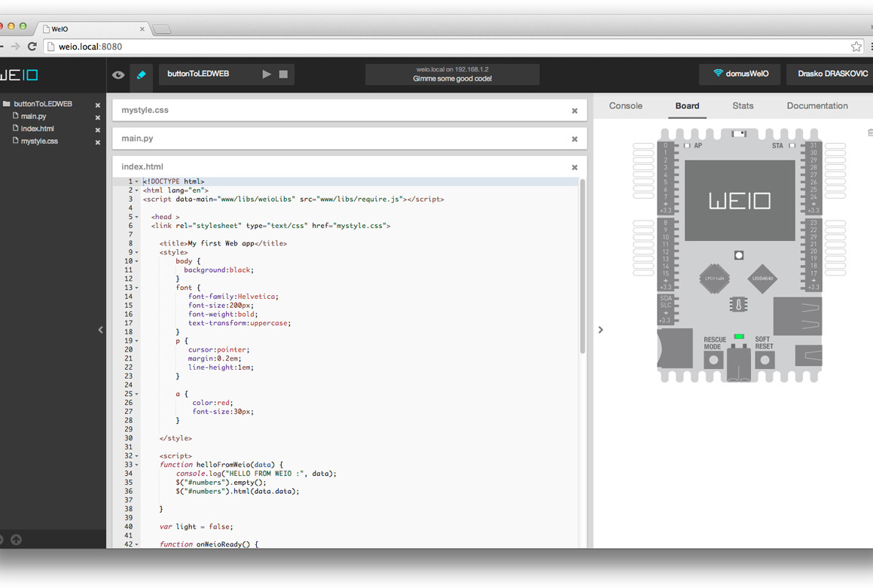Viewport: 873px width, 588px height.
Task: Fold the a rule at line 25
Action: coord(137,395)
